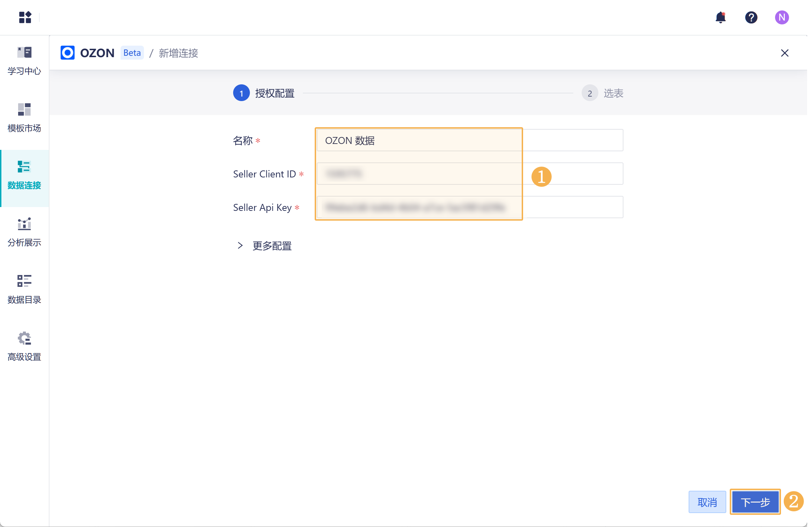812x527 pixels.
Task: Click the 下一步 button
Action: tap(755, 502)
